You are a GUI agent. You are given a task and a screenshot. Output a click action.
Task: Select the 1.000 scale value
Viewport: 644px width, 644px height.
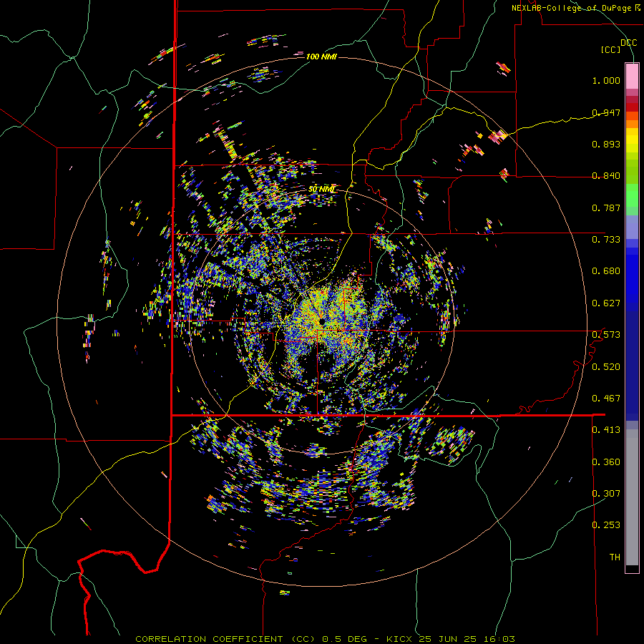pos(606,80)
